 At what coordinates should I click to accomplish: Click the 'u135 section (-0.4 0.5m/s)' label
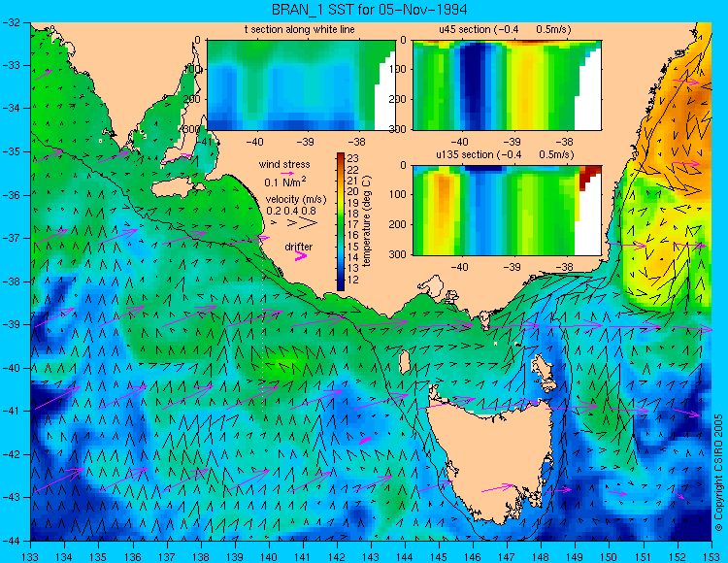(x=505, y=154)
